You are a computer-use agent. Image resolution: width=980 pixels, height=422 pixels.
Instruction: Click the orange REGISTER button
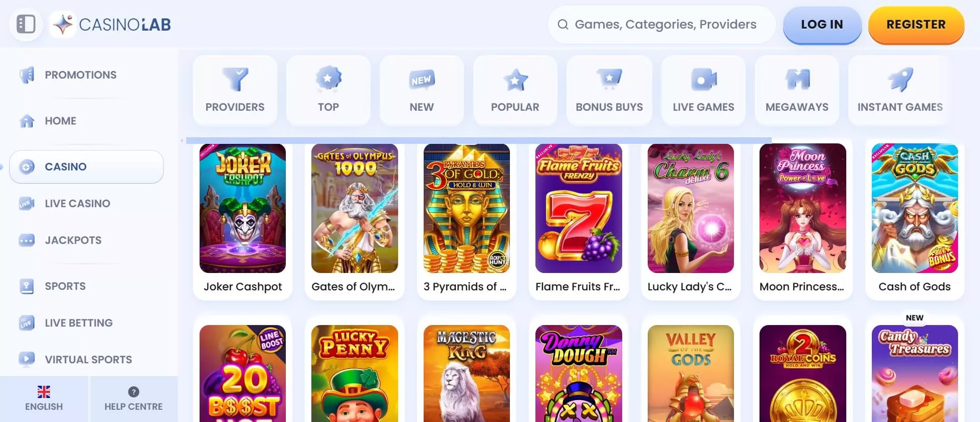click(x=916, y=24)
